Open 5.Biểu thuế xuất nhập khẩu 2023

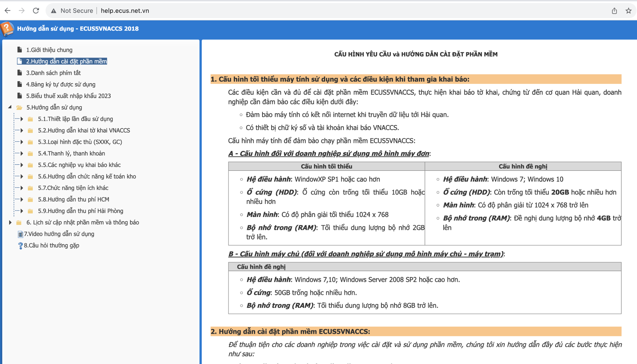click(x=68, y=96)
